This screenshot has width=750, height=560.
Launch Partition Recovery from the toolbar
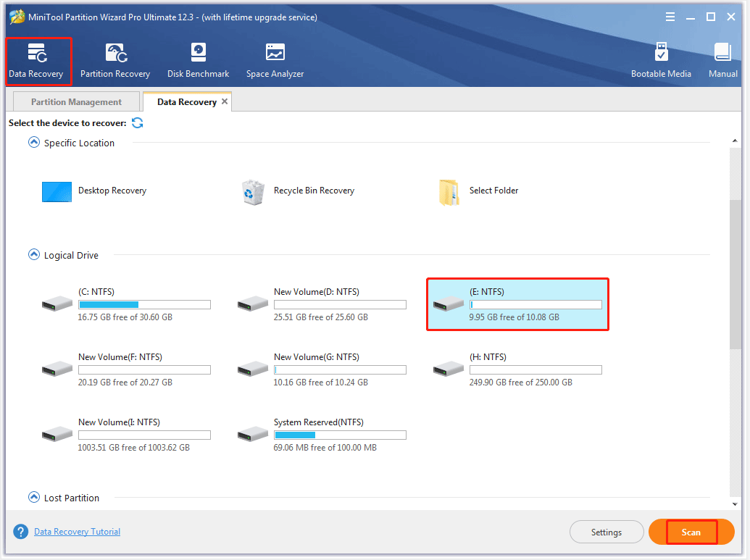click(115, 61)
